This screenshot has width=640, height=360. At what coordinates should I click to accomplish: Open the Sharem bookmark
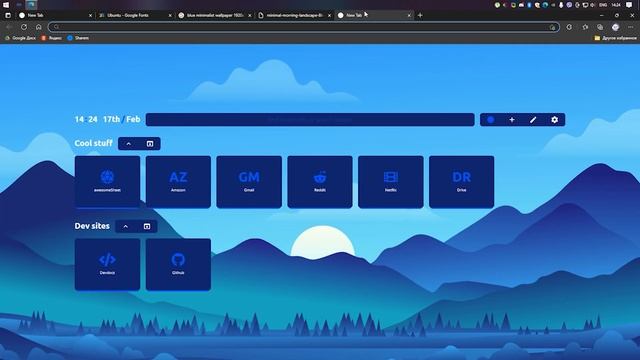tap(78, 38)
